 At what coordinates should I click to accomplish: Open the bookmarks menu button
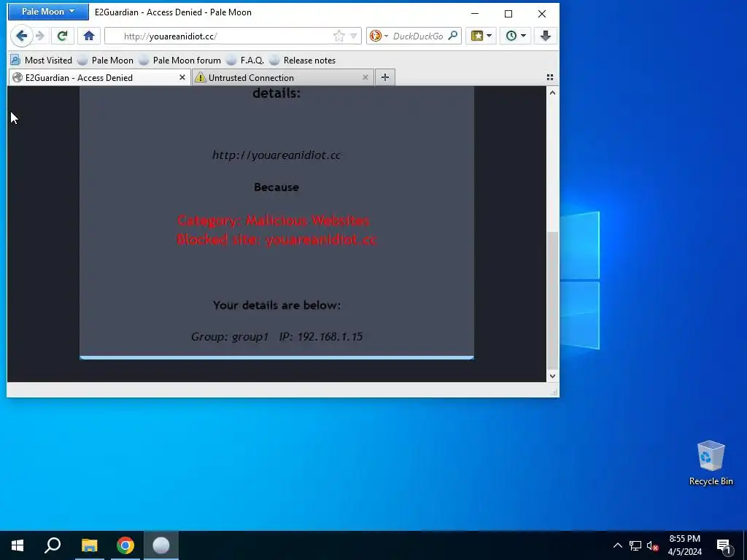pyautogui.click(x=477, y=36)
